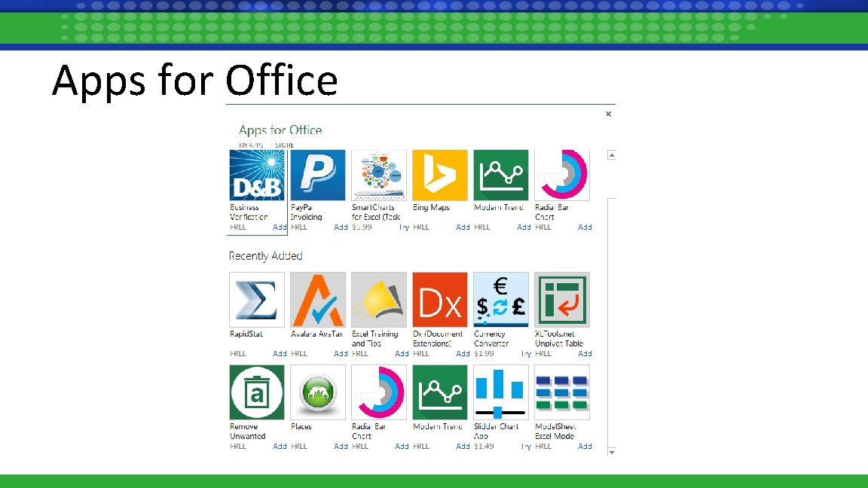
Task: Switch to the MY APPS tab
Action: (251, 145)
